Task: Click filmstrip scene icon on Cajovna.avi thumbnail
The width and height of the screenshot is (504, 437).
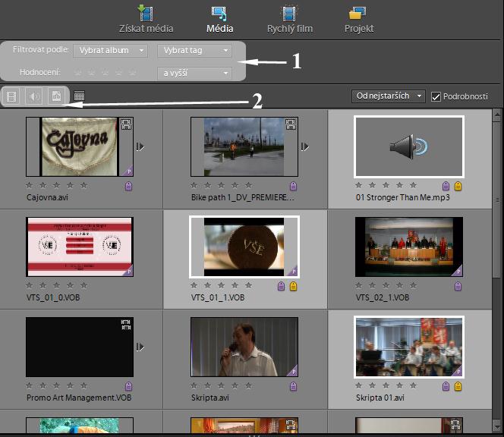Action: coord(126,124)
